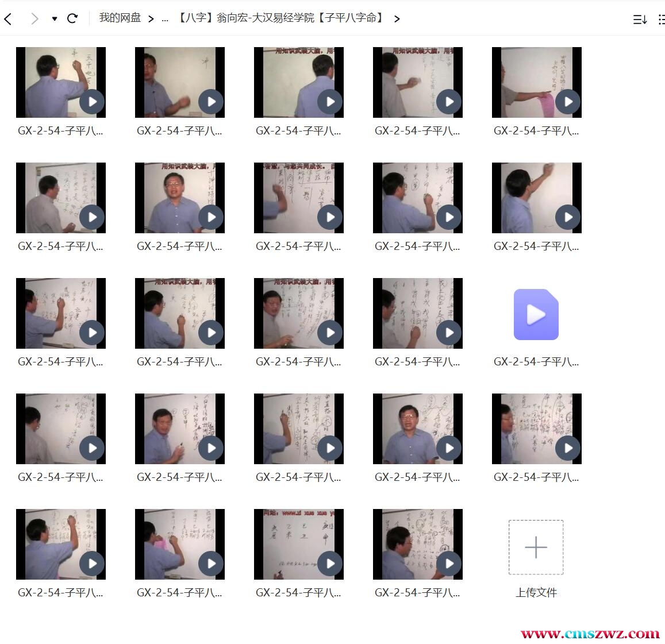This screenshot has height=644, width=665.
Task: Click the forward navigation arrow
Action: coord(34,19)
